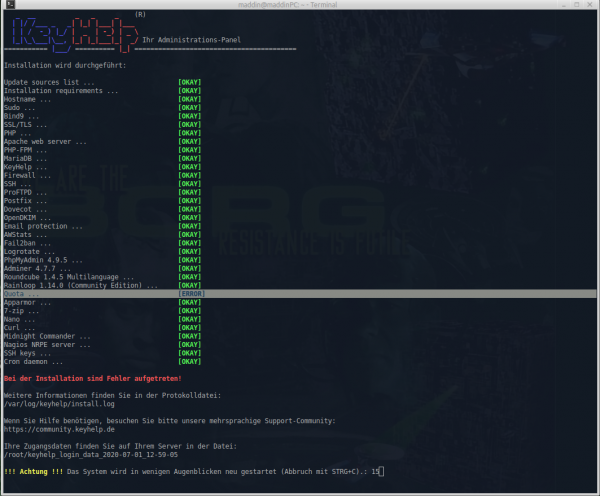
Task: Click the 'Bind9 ...' line
Action: tap(21, 116)
